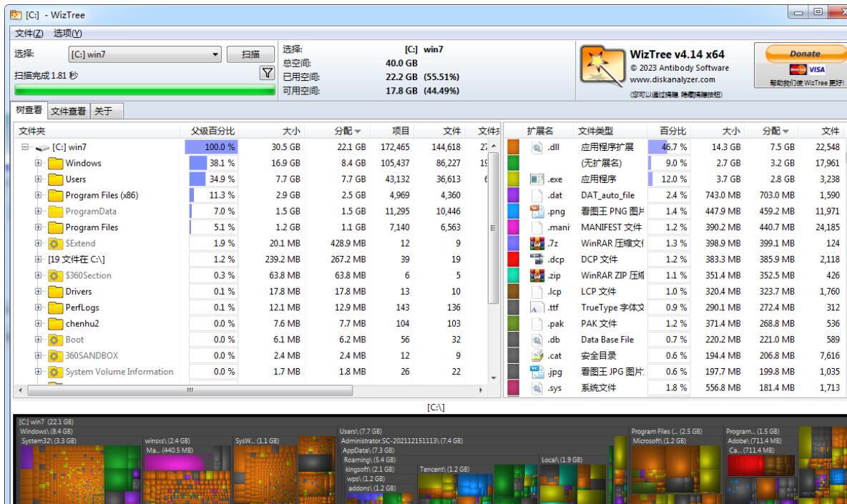Expand the Windows folder node

[x=38, y=163]
